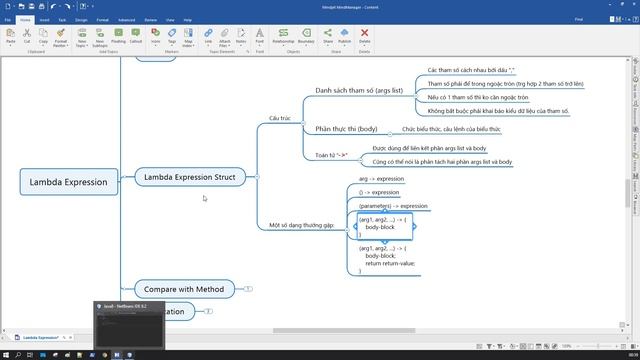Viewport: 640px width, 360px height.
Task: Select the 'arg -> expression' subtopic
Action: [381, 179]
